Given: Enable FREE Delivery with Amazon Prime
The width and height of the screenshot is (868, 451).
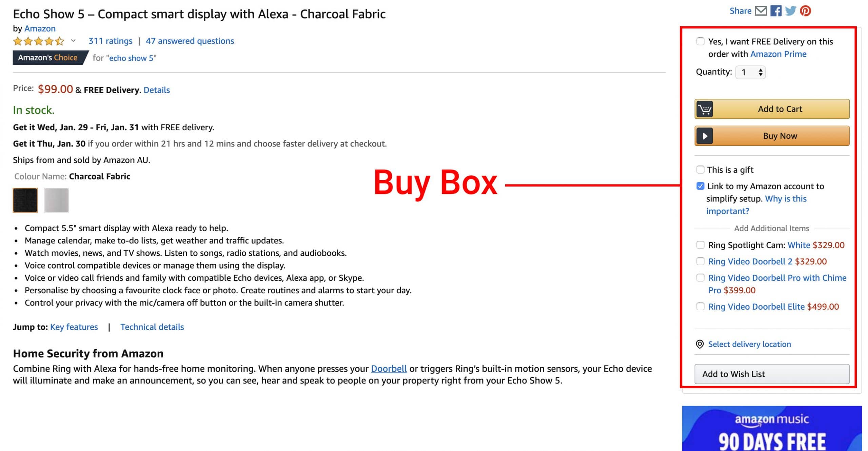Looking at the screenshot, I should click(699, 41).
